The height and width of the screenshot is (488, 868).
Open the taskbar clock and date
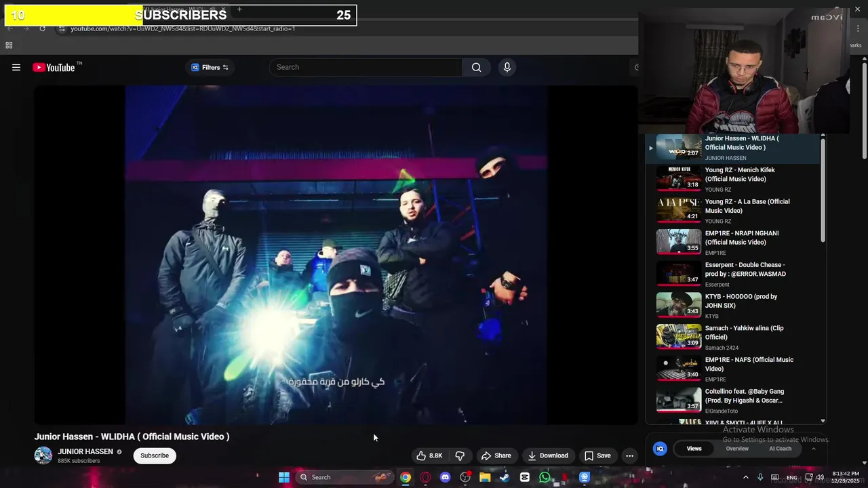click(845, 477)
